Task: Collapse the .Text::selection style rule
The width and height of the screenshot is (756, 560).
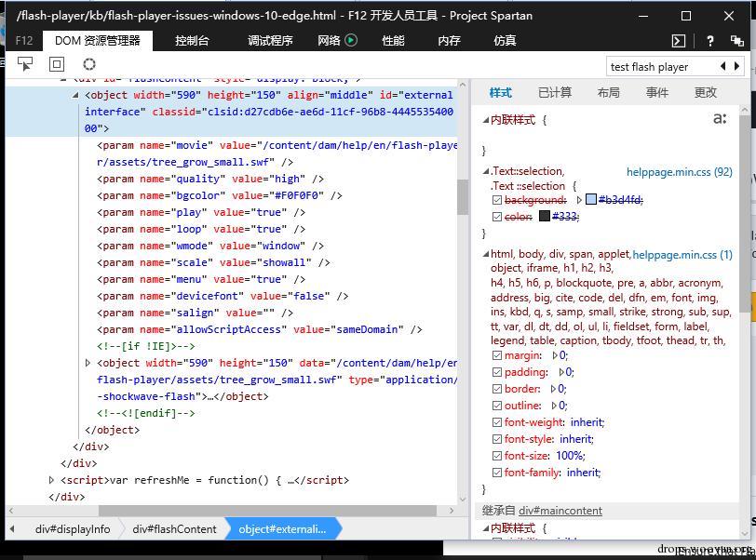Action: pos(485,171)
